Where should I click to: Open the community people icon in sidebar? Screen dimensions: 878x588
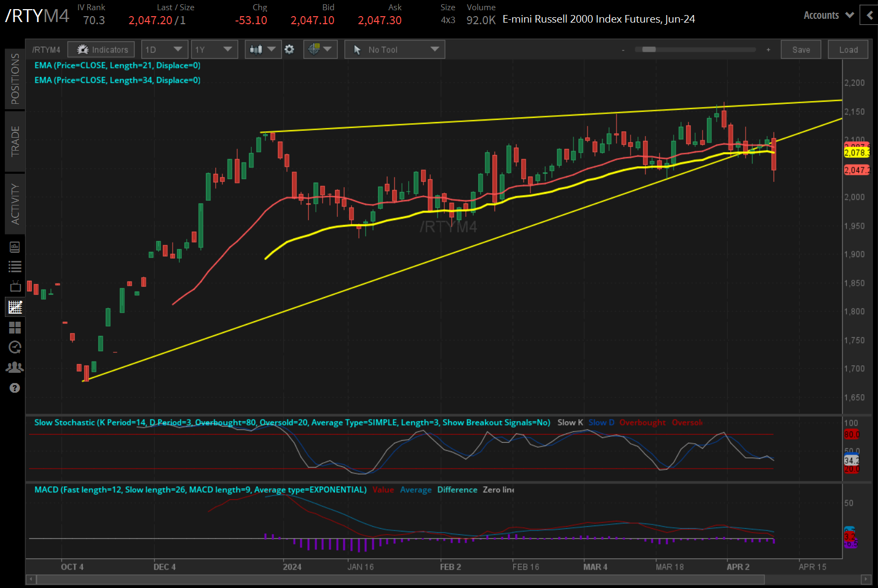coord(15,367)
